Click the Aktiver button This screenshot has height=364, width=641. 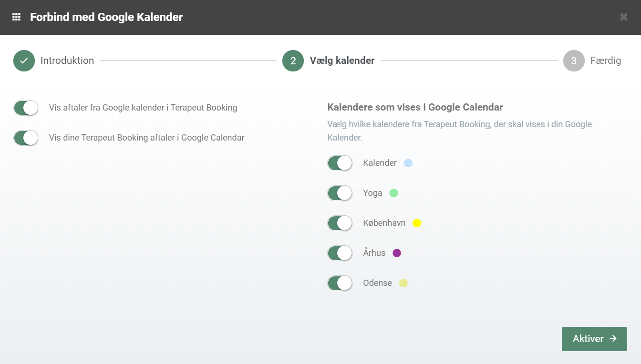click(594, 339)
